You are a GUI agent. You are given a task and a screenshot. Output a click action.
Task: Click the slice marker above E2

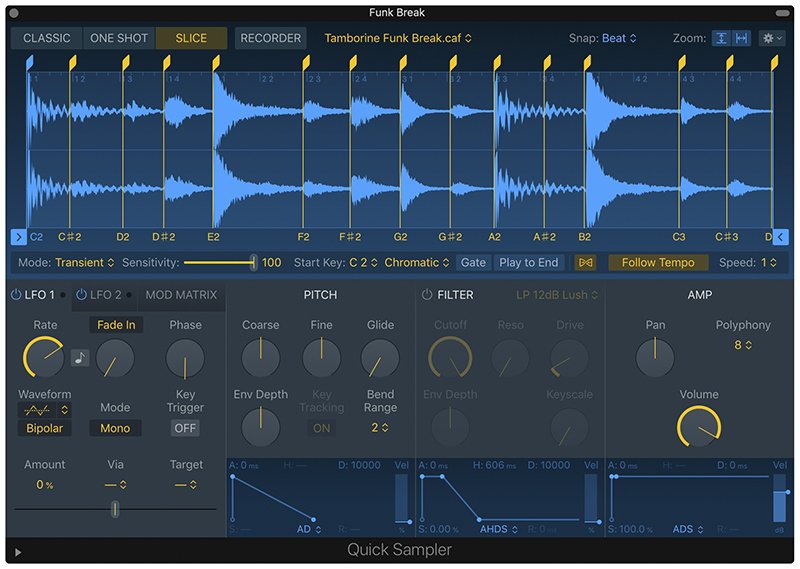pos(215,62)
